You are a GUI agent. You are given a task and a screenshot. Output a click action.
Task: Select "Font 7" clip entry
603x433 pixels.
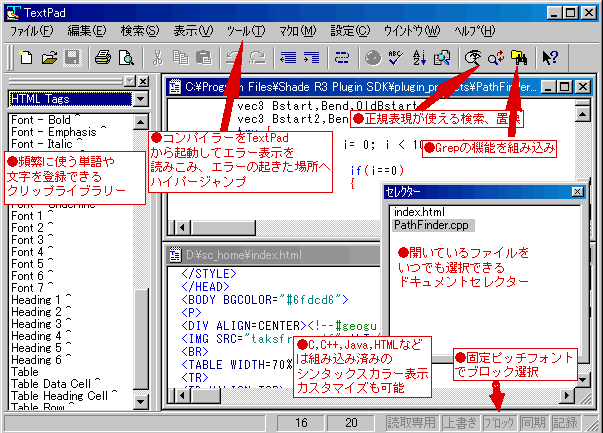tap(32, 288)
